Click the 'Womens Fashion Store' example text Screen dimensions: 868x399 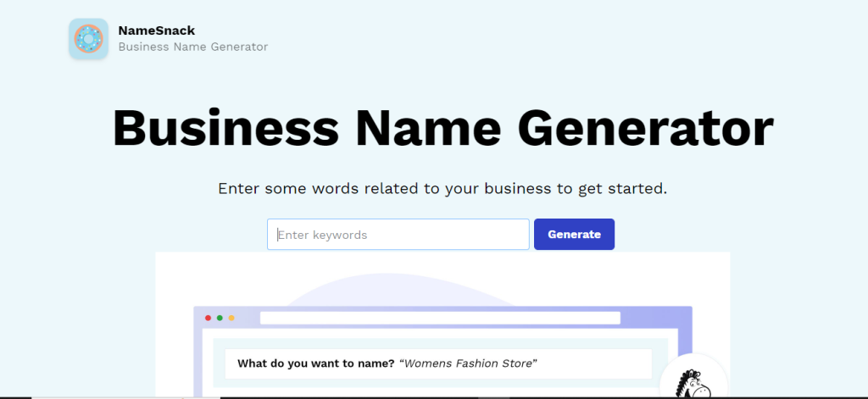468,363
